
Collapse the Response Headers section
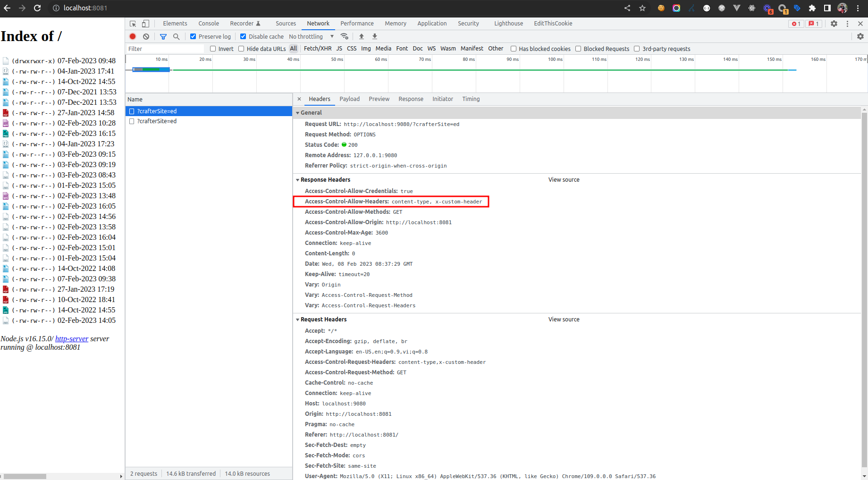298,180
